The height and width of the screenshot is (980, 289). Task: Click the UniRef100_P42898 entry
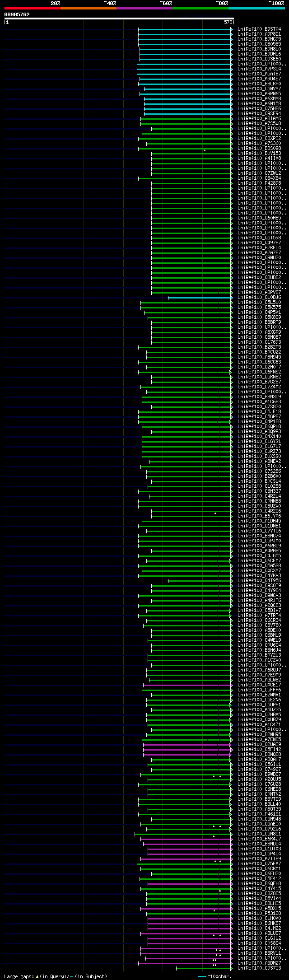259,183
